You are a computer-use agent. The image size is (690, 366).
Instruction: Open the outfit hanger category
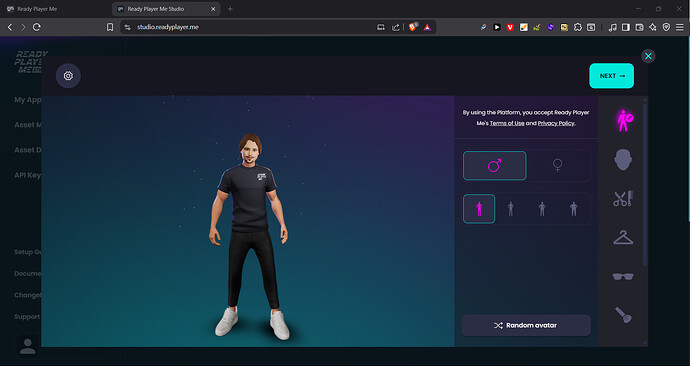click(x=623, y=238)
